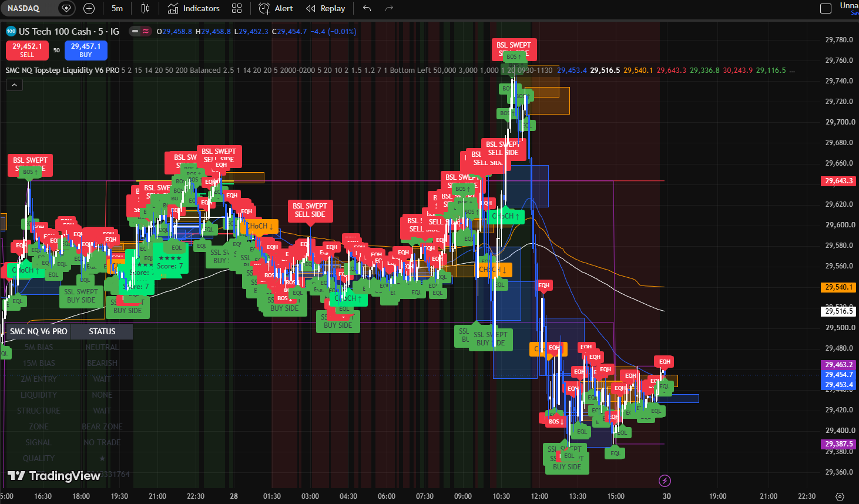The width and height of the screenshot is (859, 504).
Task: Click the square layout icon at top right
Action: click(x=826, y=8)
